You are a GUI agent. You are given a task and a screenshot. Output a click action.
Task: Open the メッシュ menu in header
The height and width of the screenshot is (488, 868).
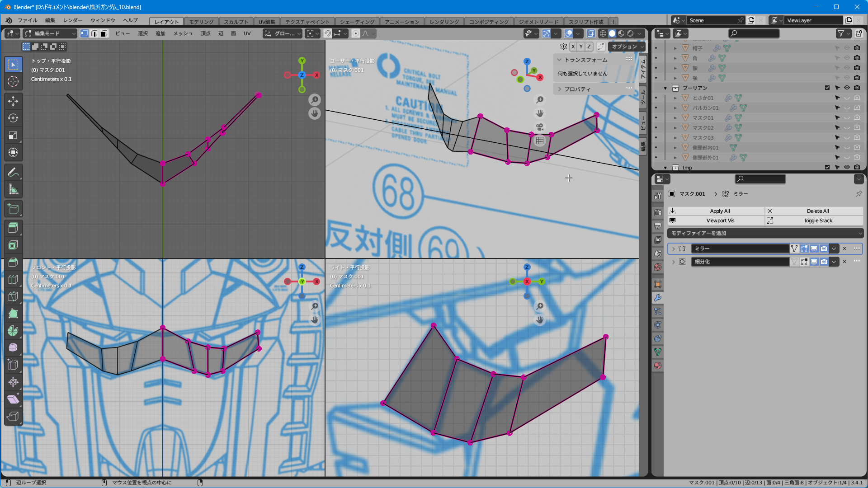[x=183, y=33]
